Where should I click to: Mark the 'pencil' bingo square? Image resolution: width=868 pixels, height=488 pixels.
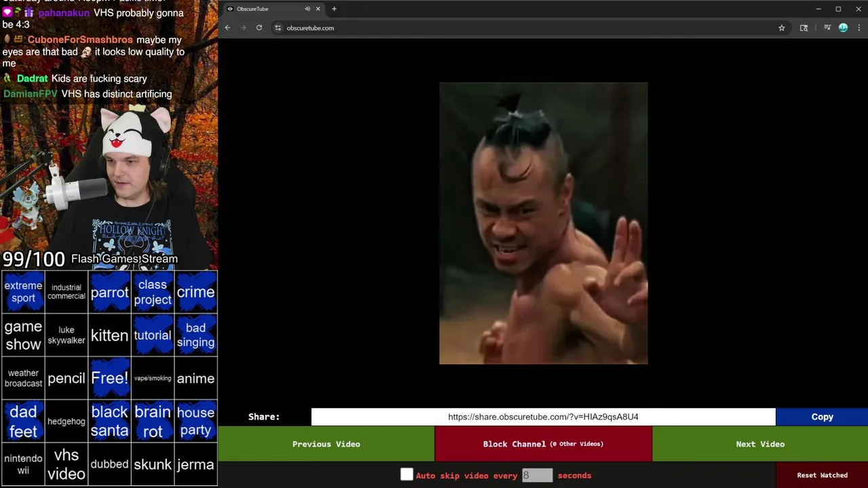(x=66, y=378)
